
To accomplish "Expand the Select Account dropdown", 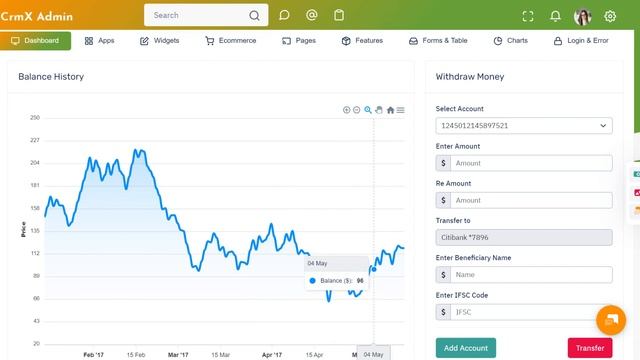I will 524,126.
